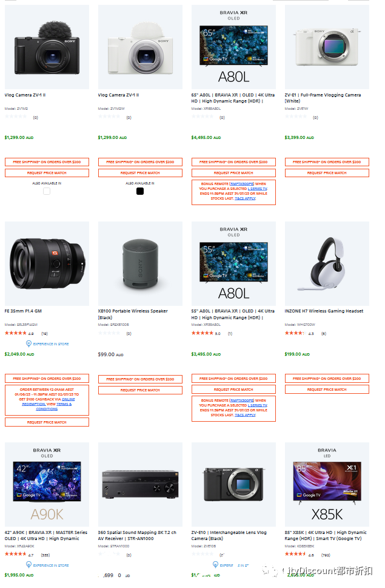Open 65" A80L BRAVIA XR OLED product image
This screenshot has width=385, height=588.
pyautogui.click(x=233, y=47)
